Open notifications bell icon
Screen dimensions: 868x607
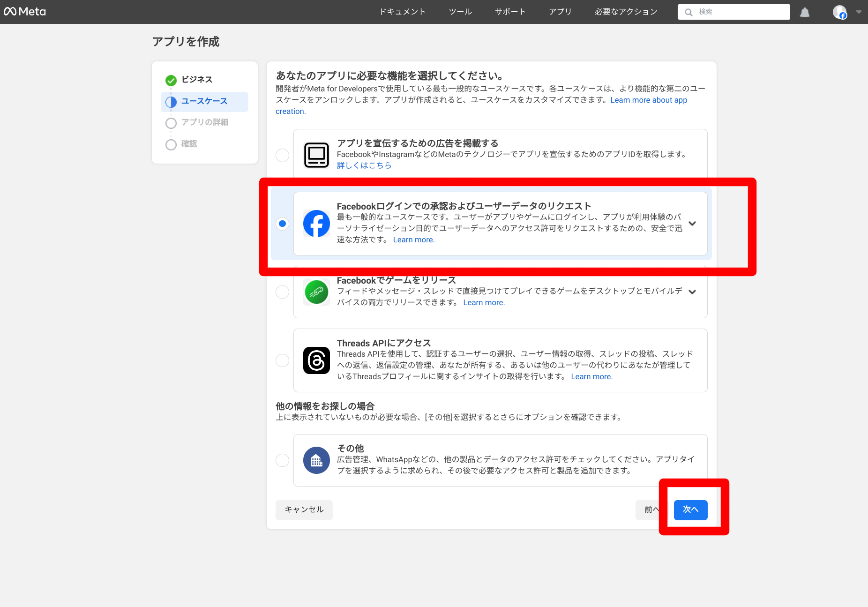coord(805,12)
